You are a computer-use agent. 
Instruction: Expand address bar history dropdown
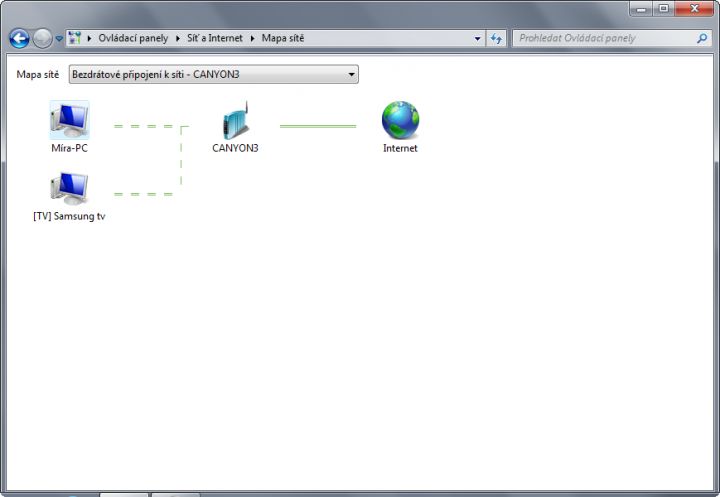[478, 39]
